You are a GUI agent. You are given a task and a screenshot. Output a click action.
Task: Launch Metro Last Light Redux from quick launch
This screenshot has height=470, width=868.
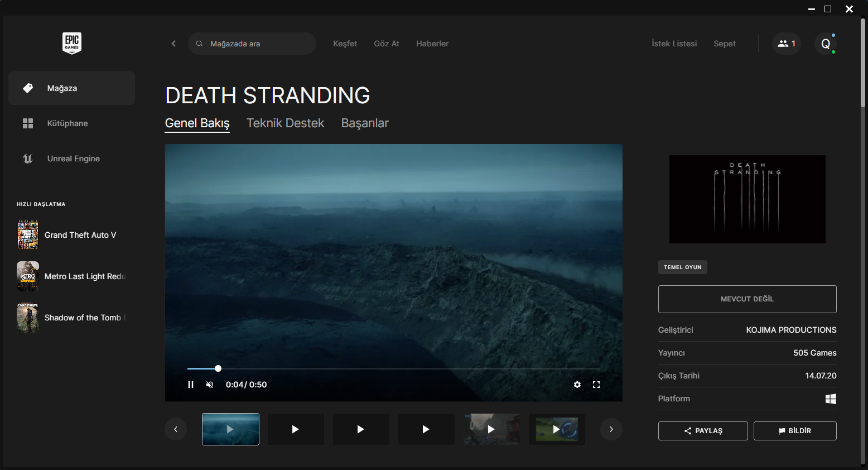71,276
